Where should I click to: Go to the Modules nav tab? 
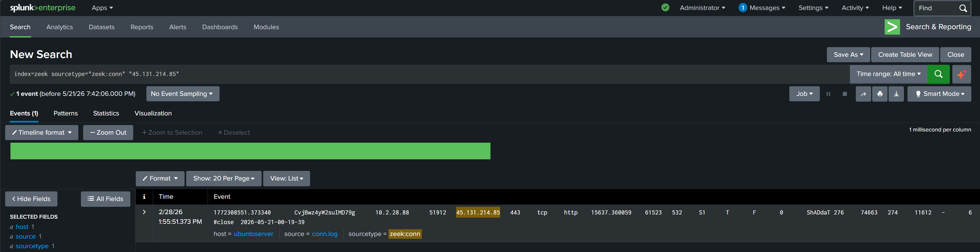coord(266,27)
